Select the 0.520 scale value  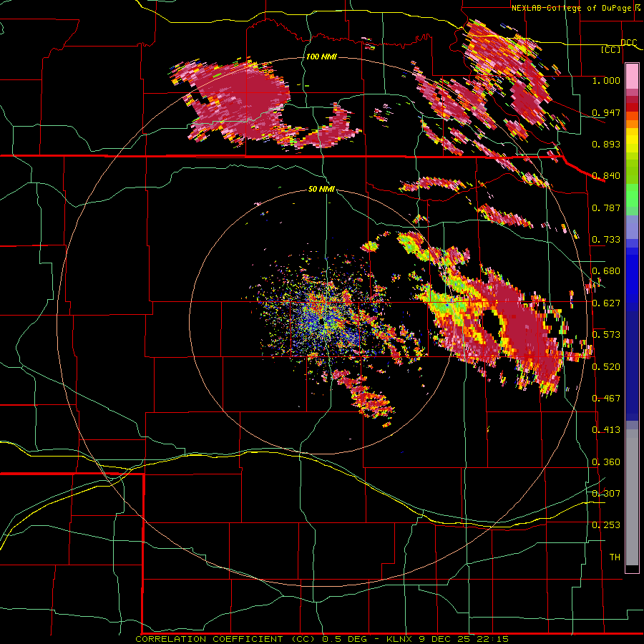pyautogui.click(x=606, y=366)
